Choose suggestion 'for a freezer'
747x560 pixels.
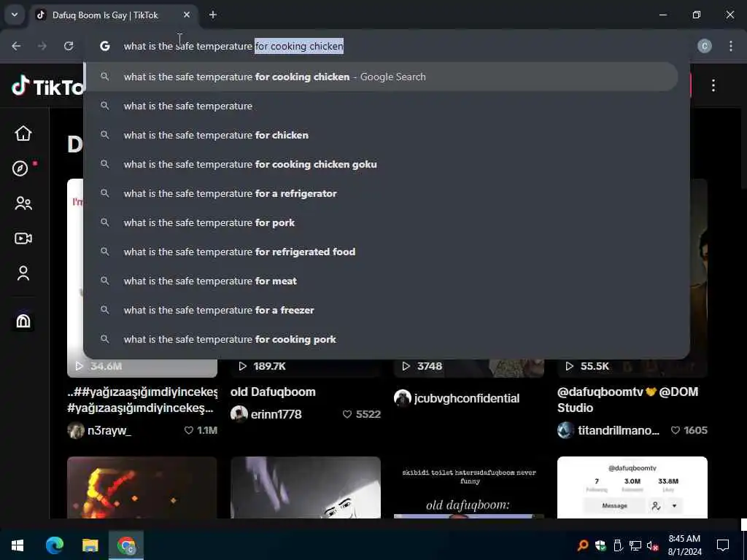point(381,310)
